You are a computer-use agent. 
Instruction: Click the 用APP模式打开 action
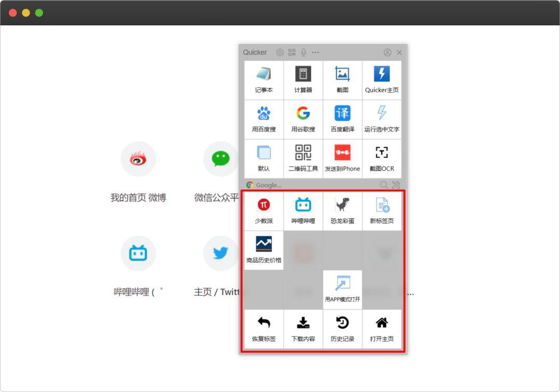343,289
